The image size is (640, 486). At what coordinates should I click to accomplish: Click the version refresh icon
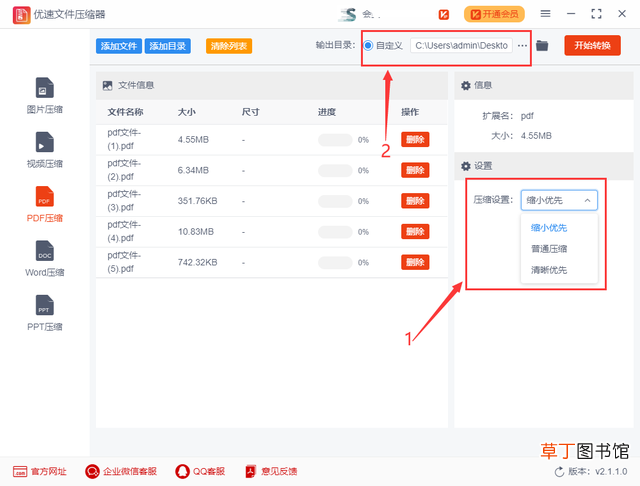tap(559, 472)
